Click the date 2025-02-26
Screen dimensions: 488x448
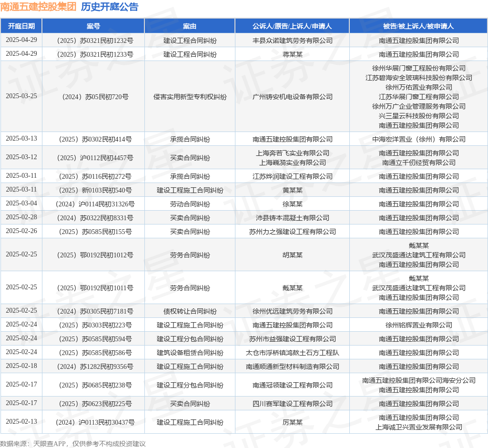(x=21, y=231)
